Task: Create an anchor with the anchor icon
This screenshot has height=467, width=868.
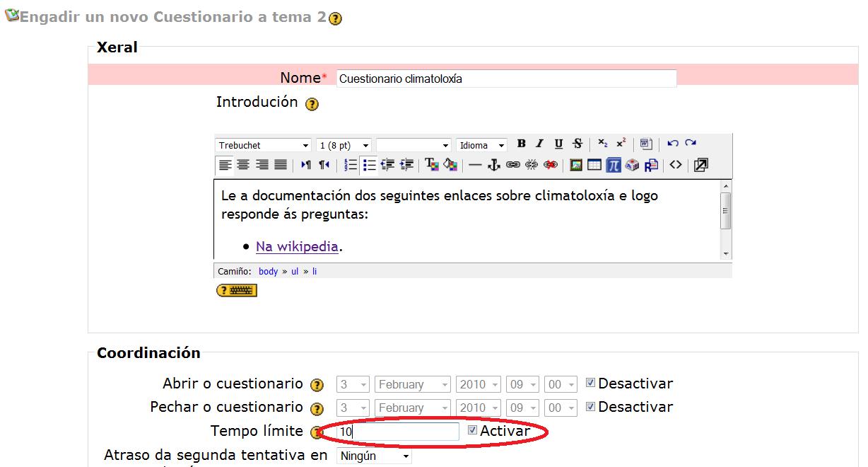Action: [x=494, y=165]
